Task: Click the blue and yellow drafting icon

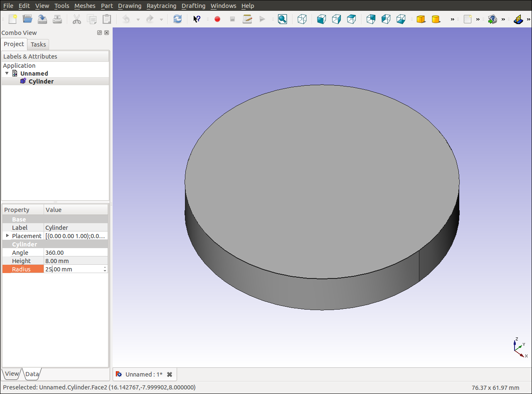Action: click(518, 19)
